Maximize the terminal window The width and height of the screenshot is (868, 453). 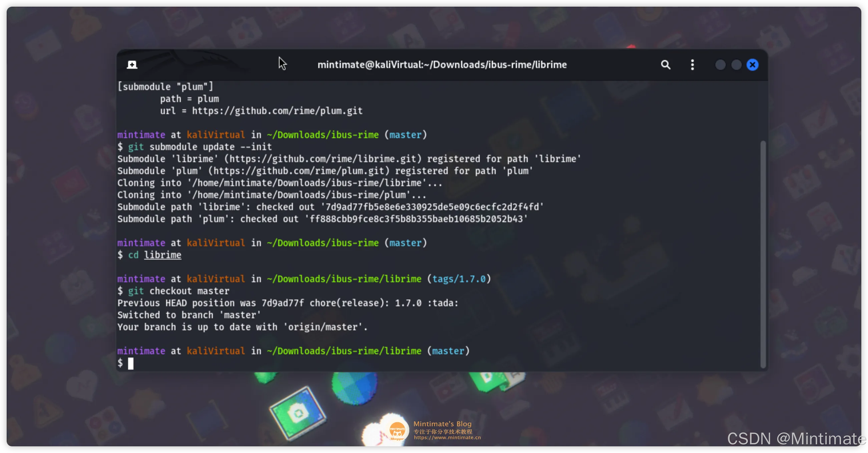point(736,65)
